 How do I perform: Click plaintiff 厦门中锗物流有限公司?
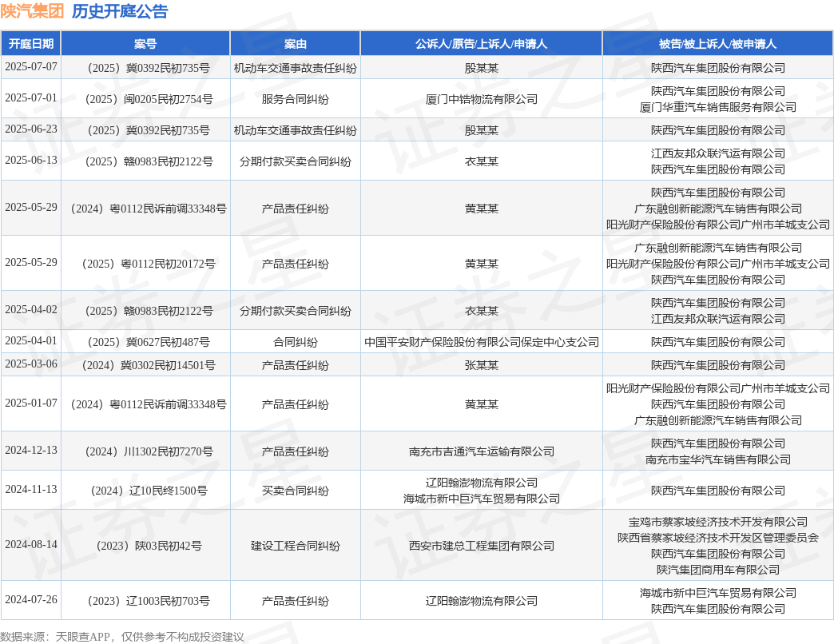[x=482, y=99]
